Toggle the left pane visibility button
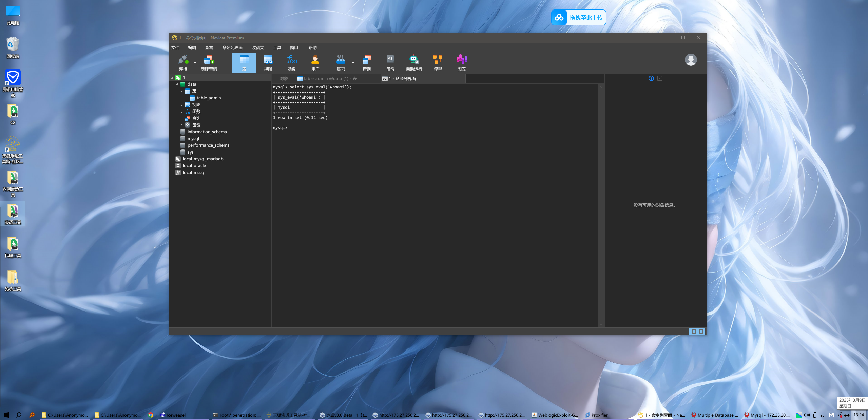 tap(693, 332)
